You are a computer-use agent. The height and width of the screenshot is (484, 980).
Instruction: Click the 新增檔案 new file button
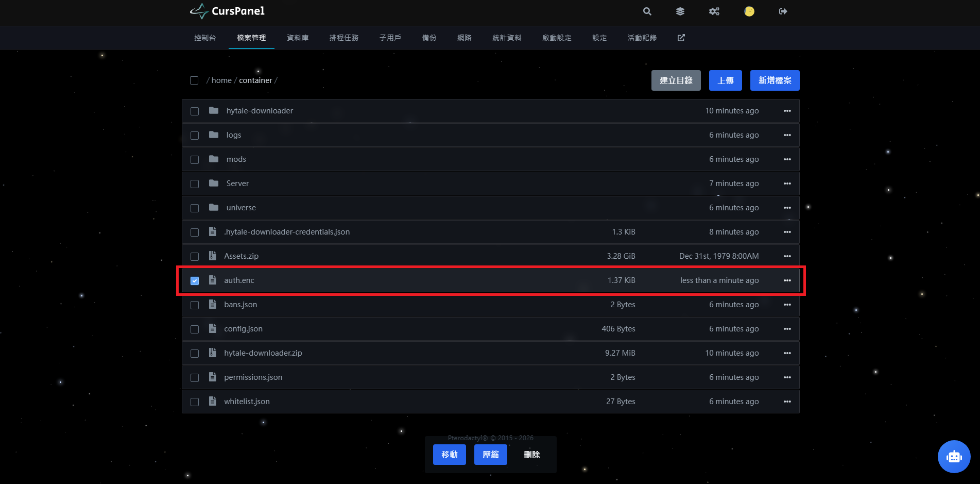click(775, 80)
